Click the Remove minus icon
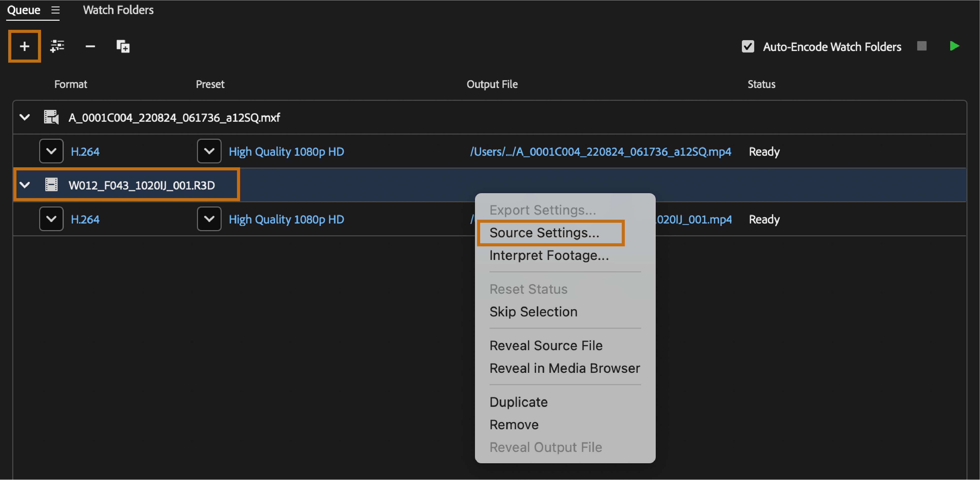The width and height of the screenshot is (980, 480). pos(90,46)
